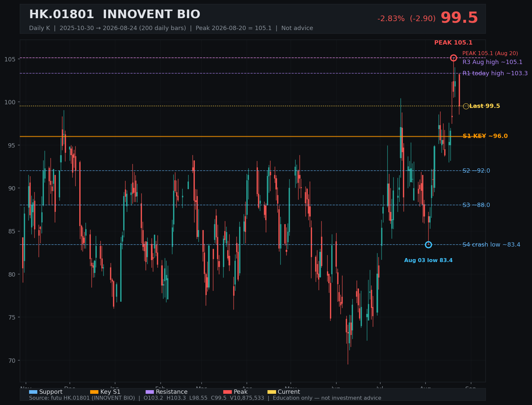Click the 95 y-axis tick label
Viewport: 532px width, 405px height.
click(x=12, y=145)
